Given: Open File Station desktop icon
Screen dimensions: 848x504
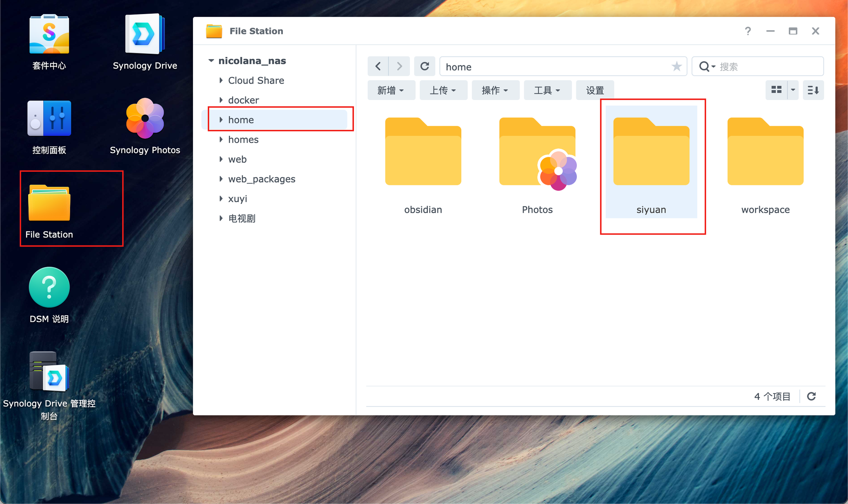Looking at the screenshot, I should tap(49, 203).
